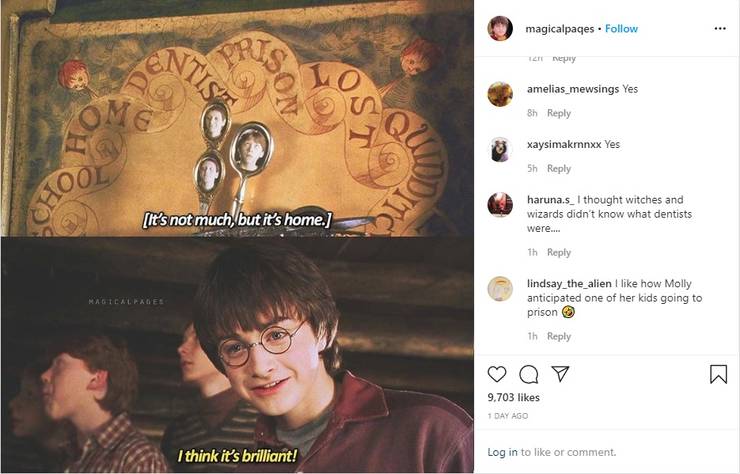Open haruna.s_ avatar
This screenshot has height=474, width=740.
coord(500,205)
